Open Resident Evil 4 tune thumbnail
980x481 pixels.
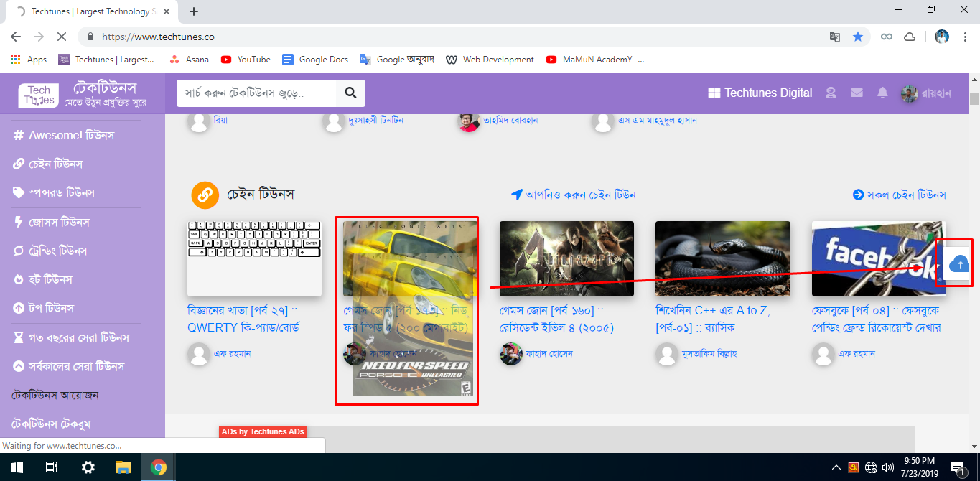coord(566,258)
